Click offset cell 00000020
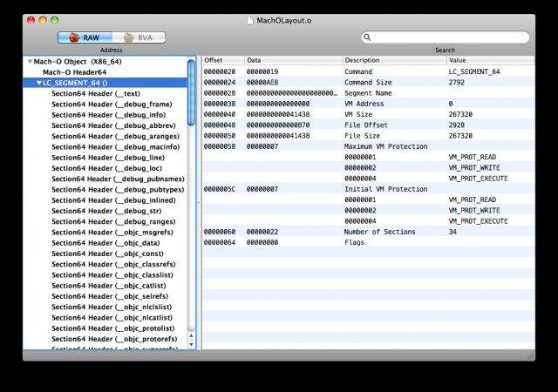This screenshot has height=392, width=558. 220,71
